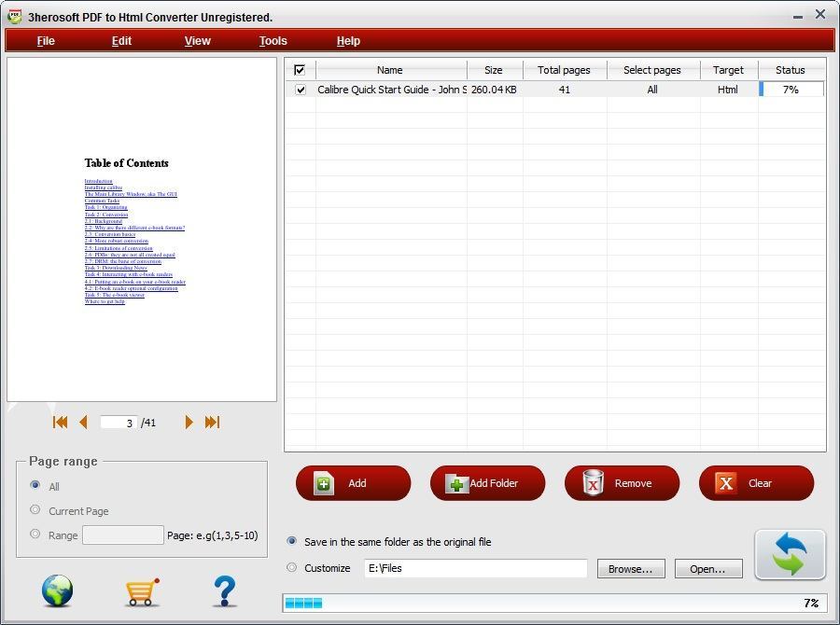Go to next page in preview

point(189,422)
